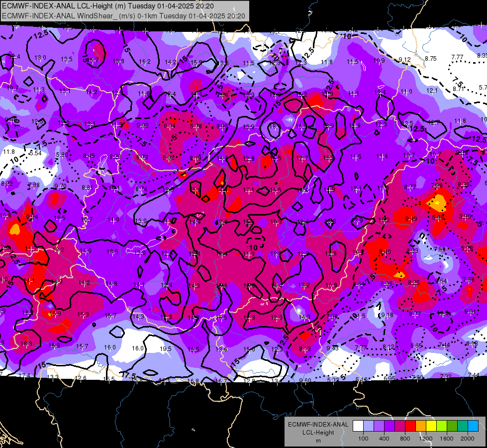Click the wind shear value 8.20
The height and width of the screenshot is (448, 487).
(115, 156)
